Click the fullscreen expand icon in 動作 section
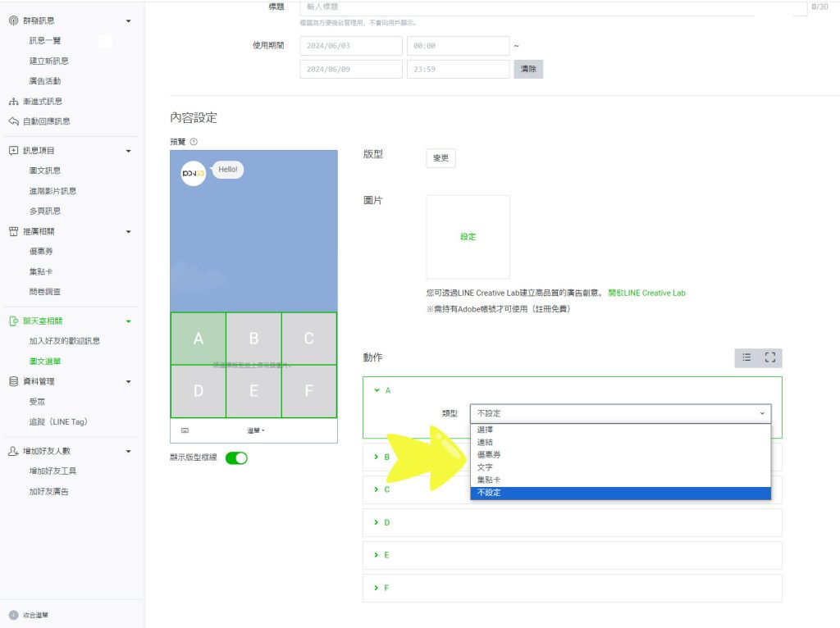 click(769, 357)
